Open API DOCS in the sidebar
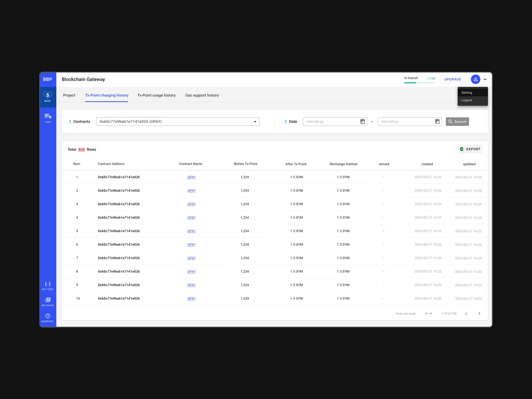The width and height of the screenshot is (532, 399). click(x=48, y=302)
